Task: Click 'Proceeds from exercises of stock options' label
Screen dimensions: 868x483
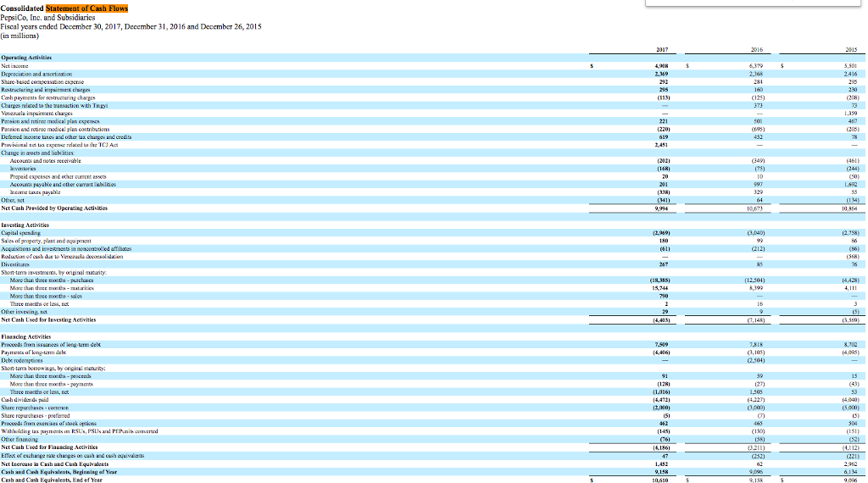Action: pos(48,423)
